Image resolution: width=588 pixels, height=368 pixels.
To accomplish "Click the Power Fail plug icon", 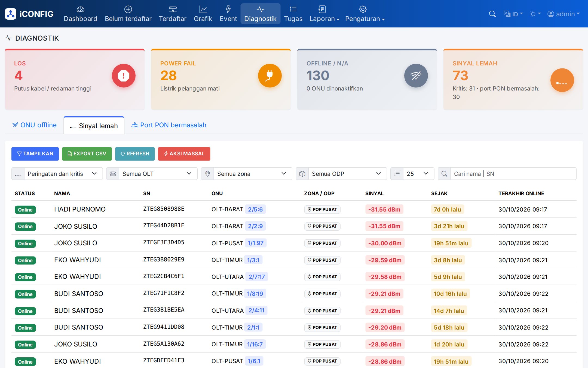I will coord(270,76).
